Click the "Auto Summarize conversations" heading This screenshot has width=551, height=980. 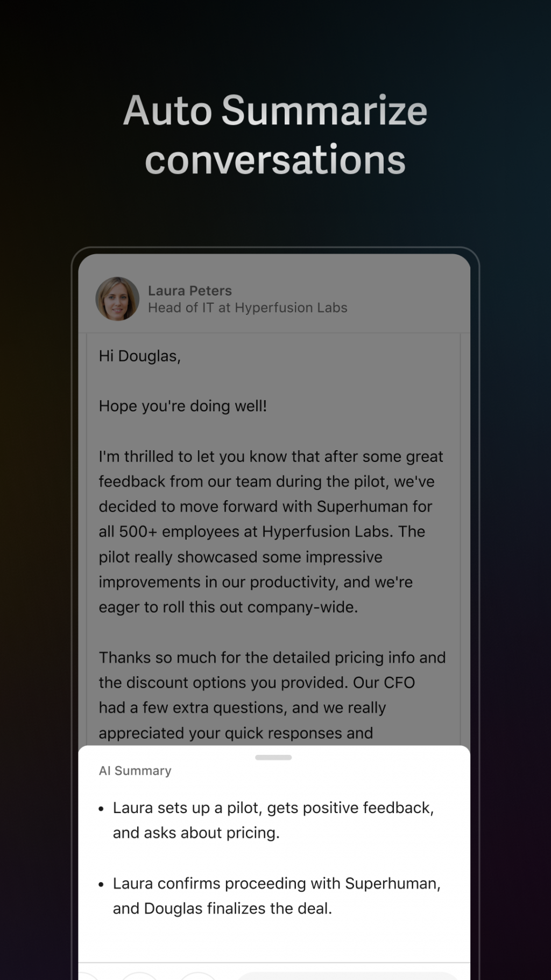click(275, 135)
